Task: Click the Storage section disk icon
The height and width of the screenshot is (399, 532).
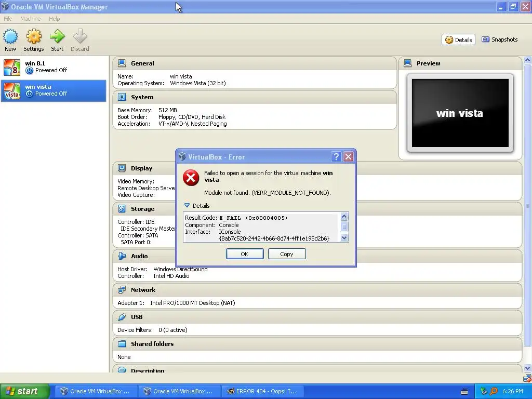Action: (122, 209)
